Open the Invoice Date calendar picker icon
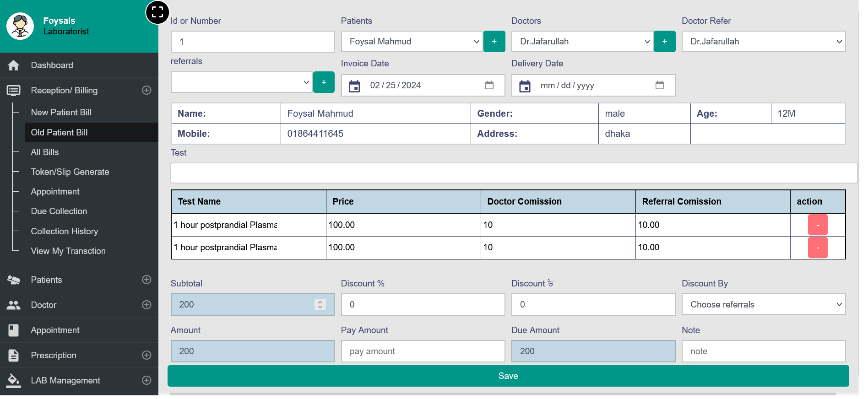868x399 pixels. tap(489, 85)
